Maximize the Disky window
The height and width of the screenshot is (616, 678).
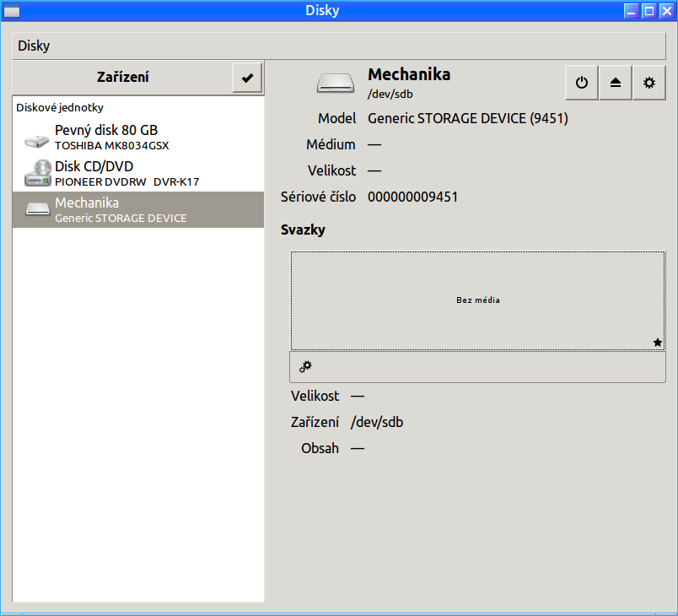coord(649,11)
